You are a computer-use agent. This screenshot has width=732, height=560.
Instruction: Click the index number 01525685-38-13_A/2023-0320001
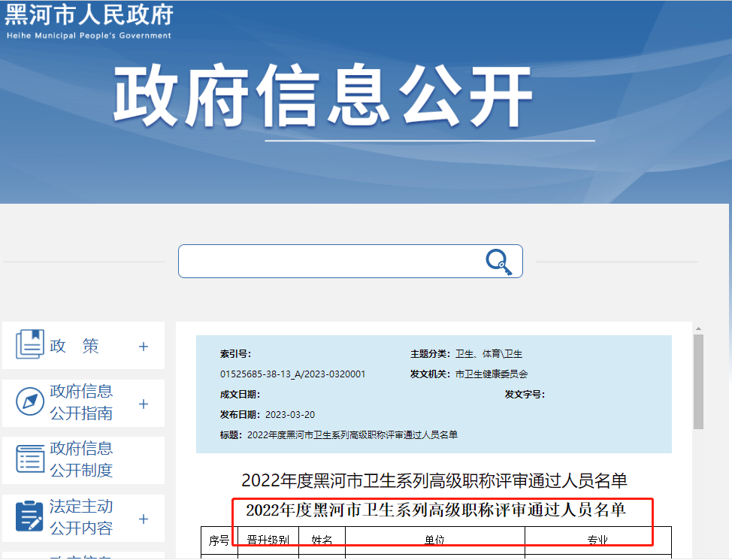coord(293,374)
